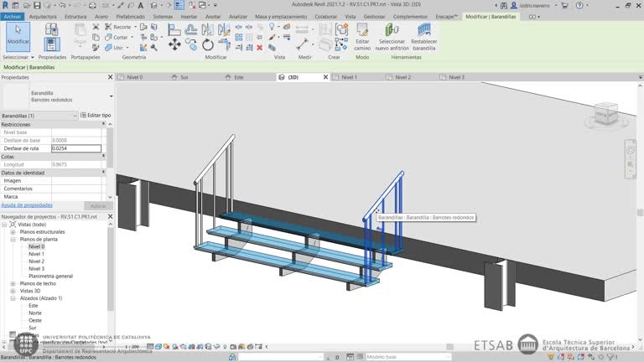Click the Desfase de ruta input field
Screen dimensions: 644x362
[x=75, y=148]
